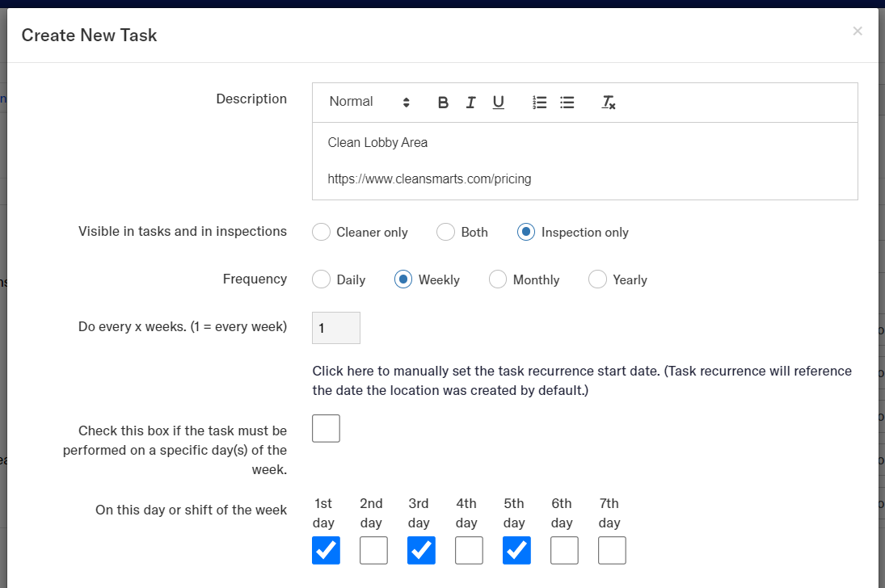Close the Create New Task dialog
The width and height of the screenshot is (885, 588).
pyautogui.click(x=858, y=31)
